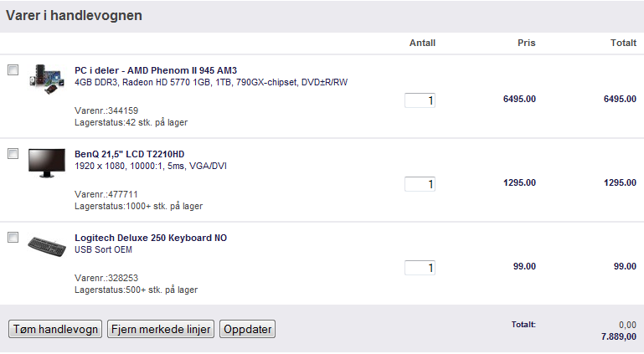Click the Totalt column header
This screenshot has height=354, width=644.
623,43
